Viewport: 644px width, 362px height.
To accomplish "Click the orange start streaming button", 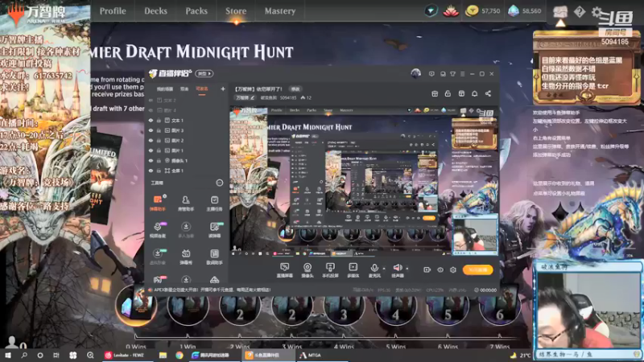I will (477, 269).
